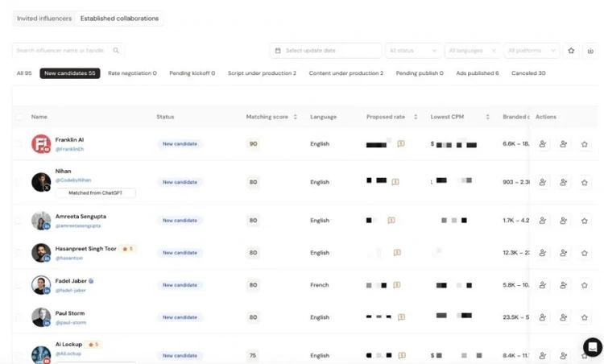Click the star favorites filter in toolbar
The height and width of the screenshot is (364, 604).
pos(571,51)
